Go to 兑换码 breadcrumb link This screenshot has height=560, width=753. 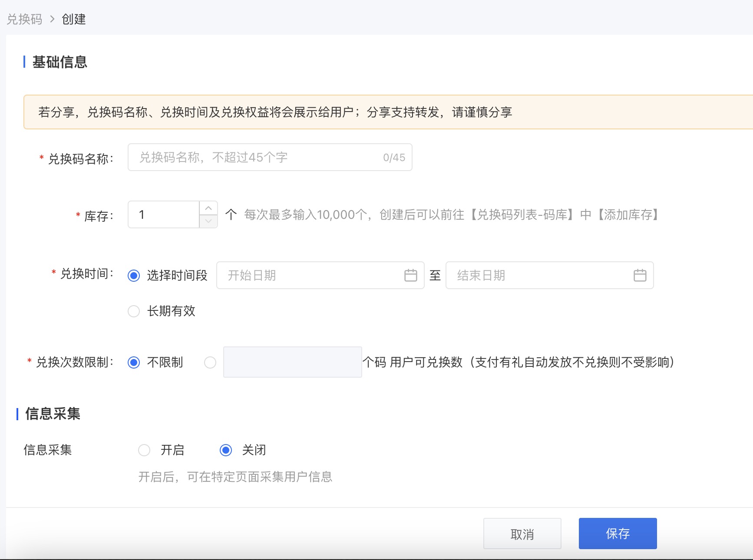pos(24,19)
